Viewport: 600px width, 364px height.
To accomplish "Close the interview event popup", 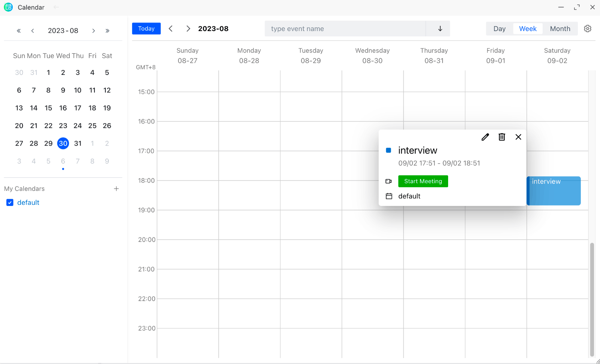I will 518,137.
